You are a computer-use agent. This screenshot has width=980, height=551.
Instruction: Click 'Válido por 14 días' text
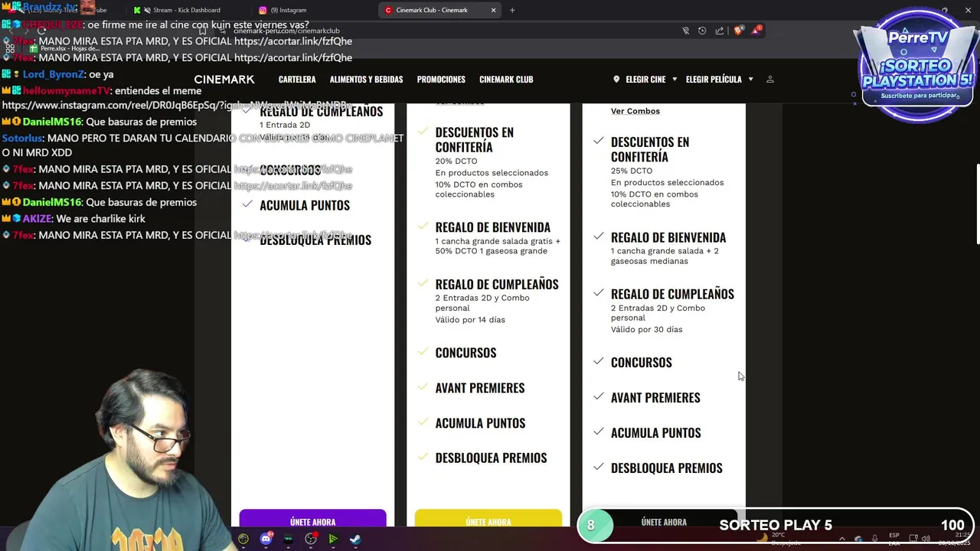(x=470, y=319)
